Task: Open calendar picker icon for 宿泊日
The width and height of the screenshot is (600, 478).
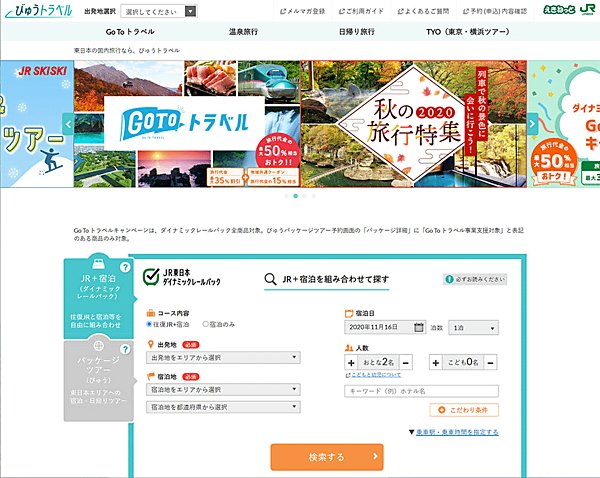Action: tap(419, 327)
